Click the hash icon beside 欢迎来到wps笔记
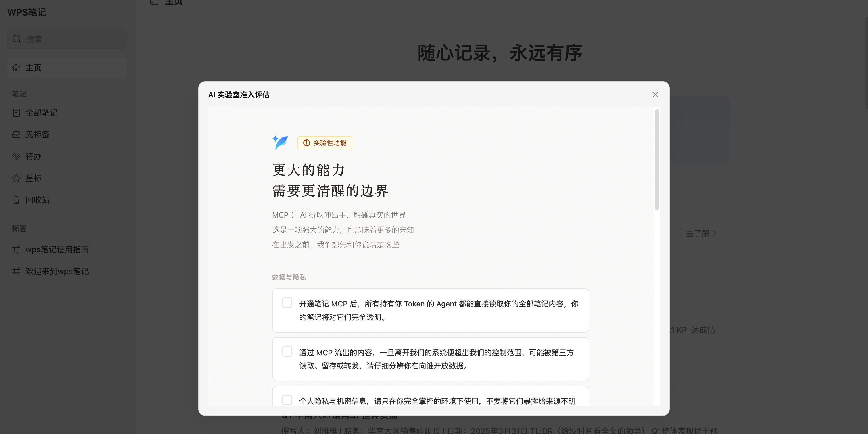868x434 pixels. (16, 271)
